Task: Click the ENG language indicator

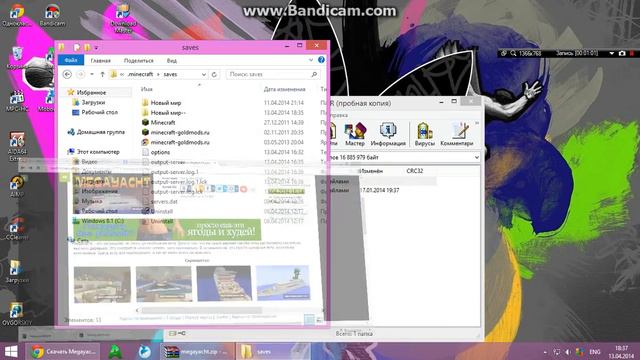Action: (595, 352)
